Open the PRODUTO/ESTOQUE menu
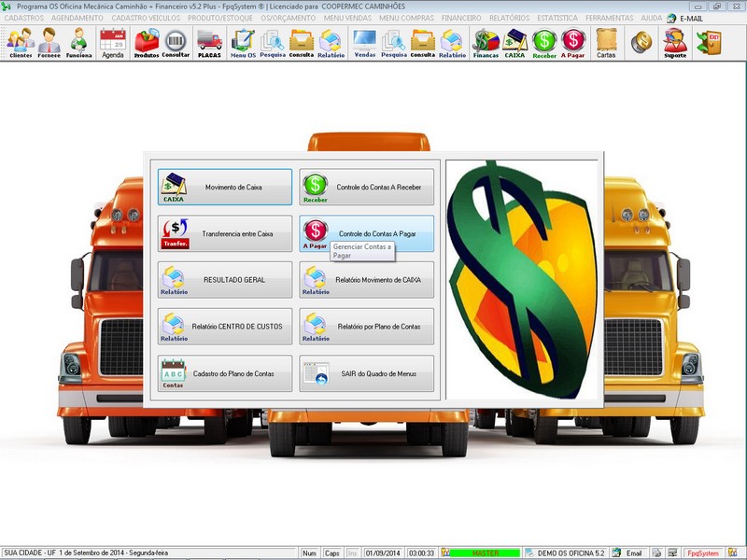 [220, 18]
